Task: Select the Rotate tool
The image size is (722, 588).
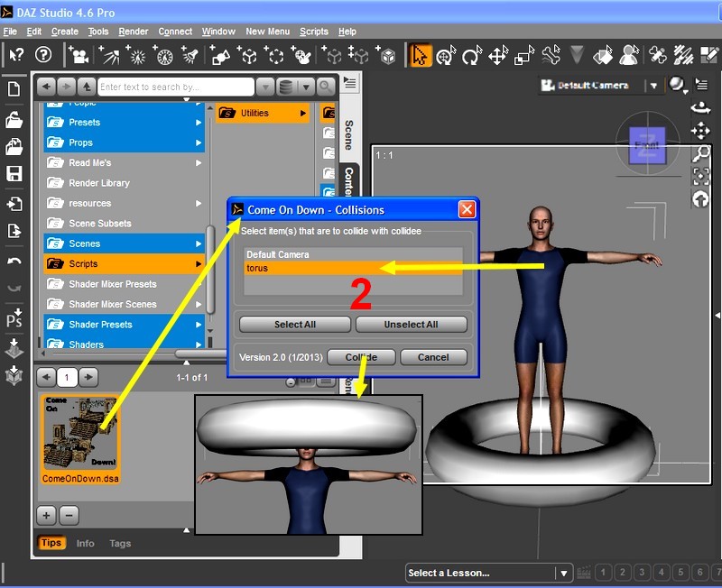Action: click(472, 55)
